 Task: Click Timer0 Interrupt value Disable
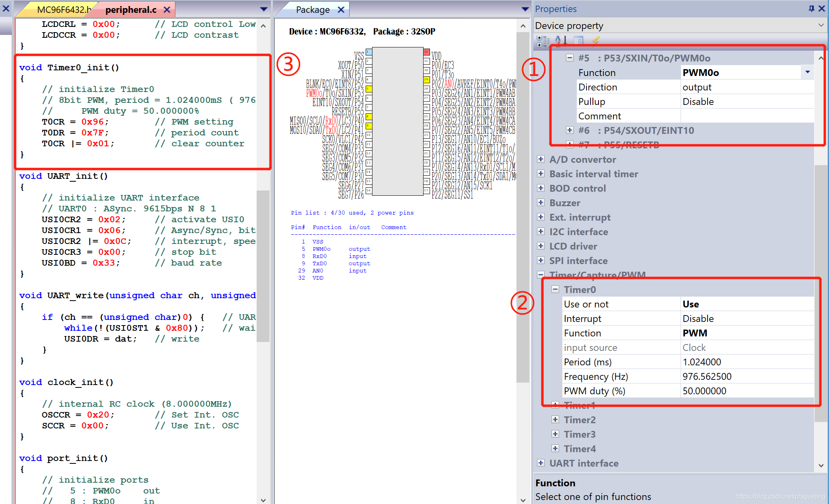pyautogui.click(x=747, y=318)
